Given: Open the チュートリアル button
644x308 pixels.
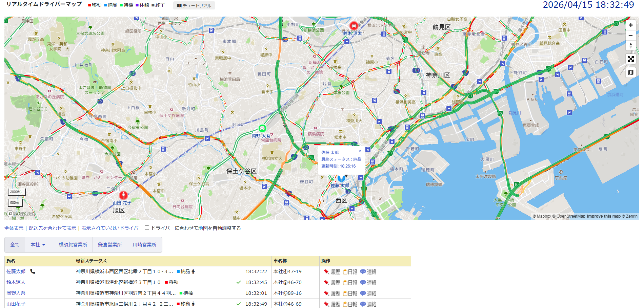Looking at the screenshot, I should click(x=194, y=5).
